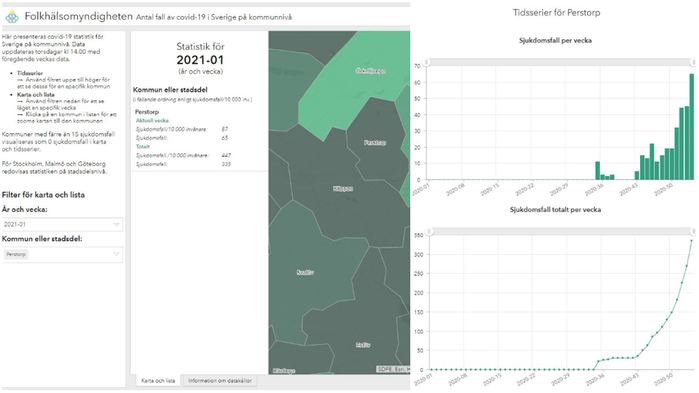Click the 2021-01 statistics heading
This screenshot has height=393, width=699.
(x=200, y=60)
